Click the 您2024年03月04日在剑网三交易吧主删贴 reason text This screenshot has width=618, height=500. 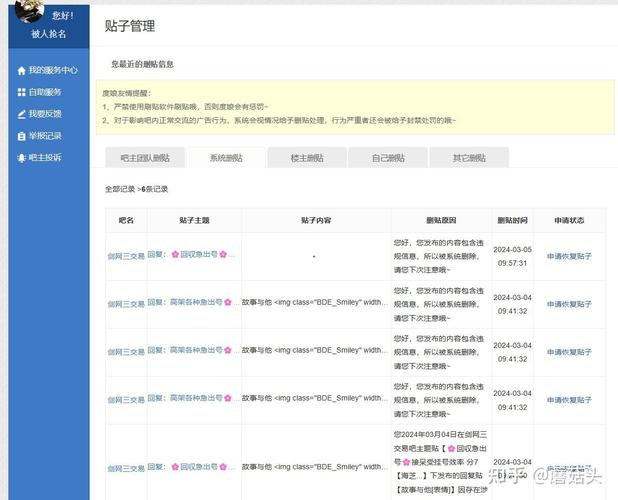pos(441,462)
